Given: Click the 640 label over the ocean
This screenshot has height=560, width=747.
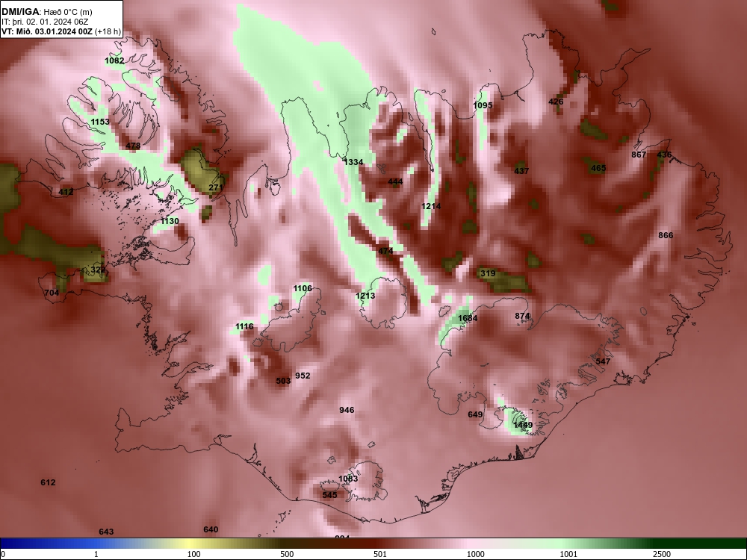Looking at the screenshot, I should pos(211,529).
